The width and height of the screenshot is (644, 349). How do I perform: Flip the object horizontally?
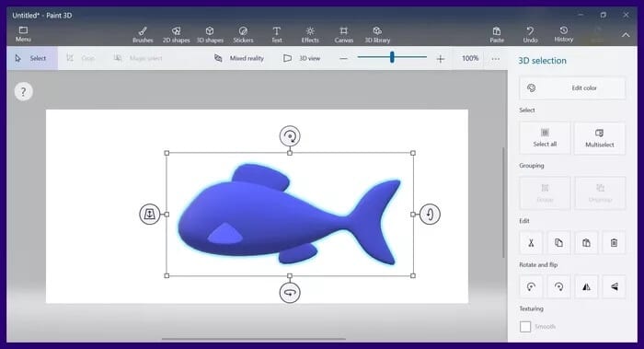click(x=586, y=286)
